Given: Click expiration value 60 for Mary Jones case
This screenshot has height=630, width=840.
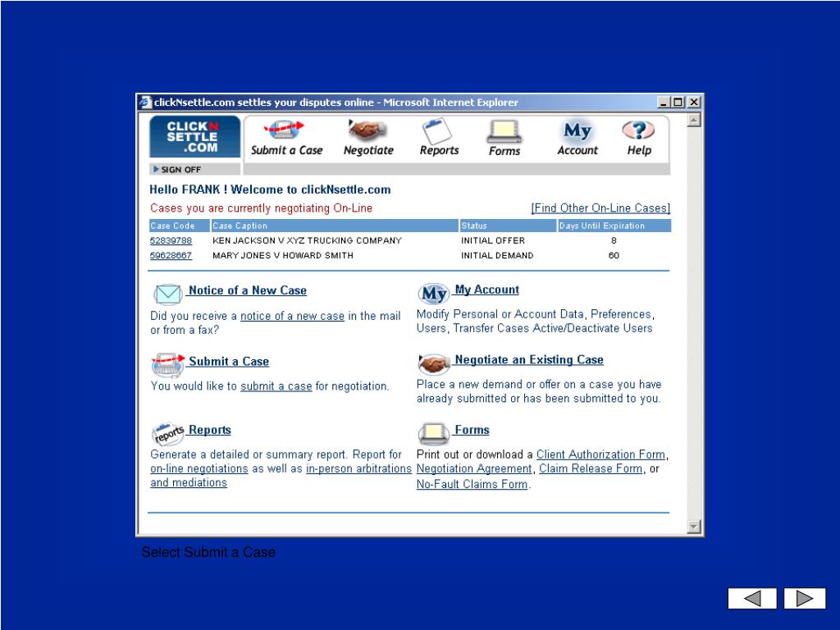Looking at the screenshot, I should click(614, 256).
